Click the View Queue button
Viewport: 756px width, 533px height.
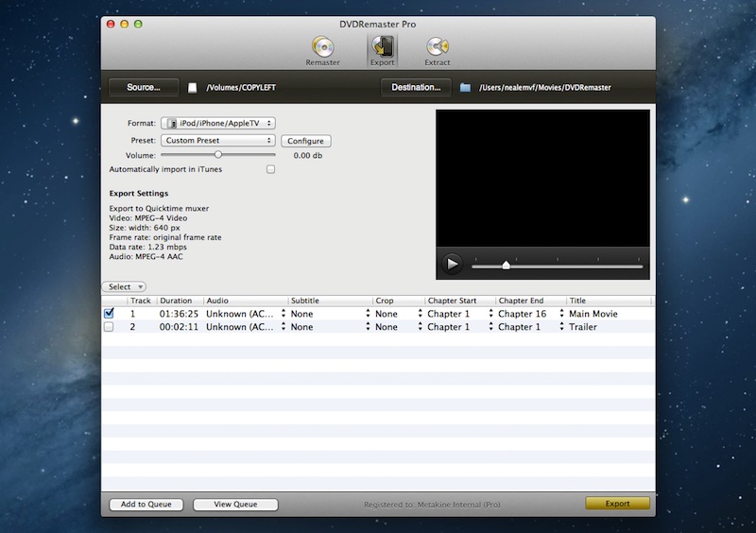click(235, 505)
